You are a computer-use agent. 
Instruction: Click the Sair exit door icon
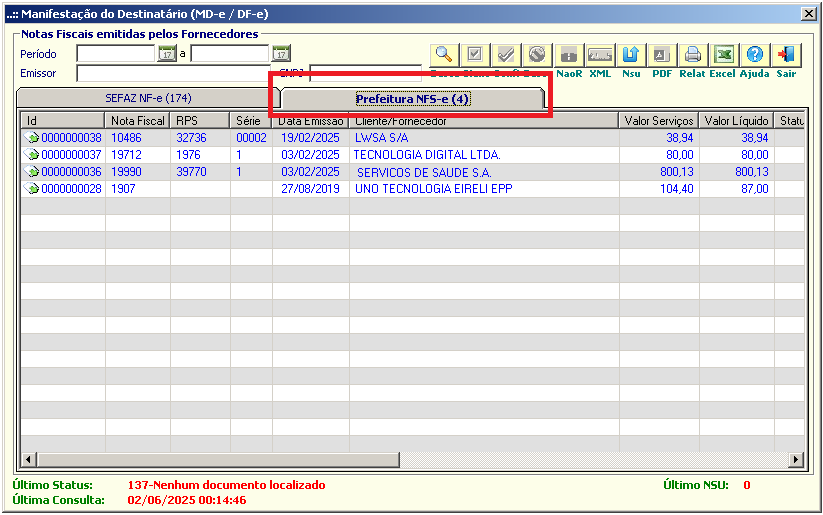tap(786, 55)
